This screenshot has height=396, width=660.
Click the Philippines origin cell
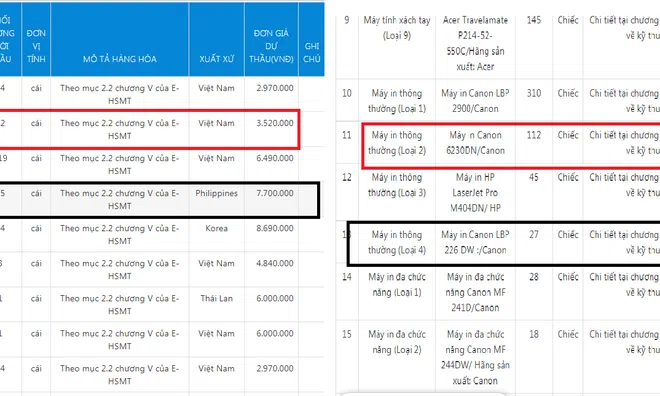coord(216,193)
